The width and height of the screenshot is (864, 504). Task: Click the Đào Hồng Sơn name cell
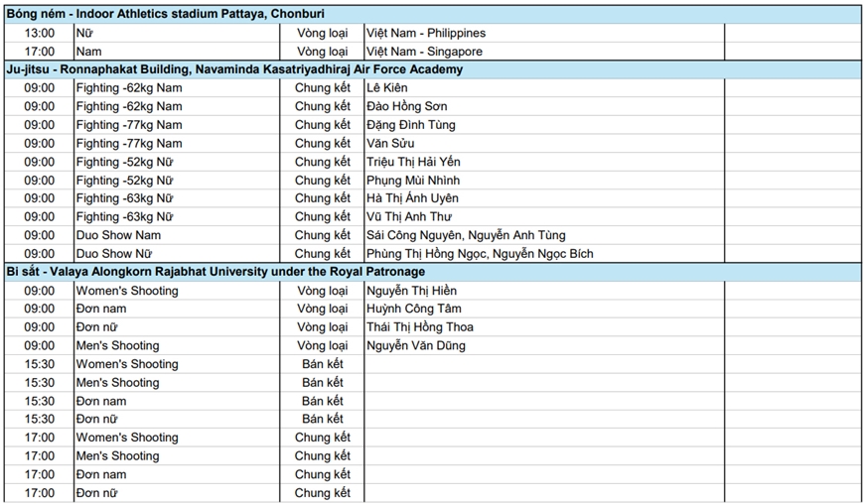pyautogui.click(x=407, y=106)
